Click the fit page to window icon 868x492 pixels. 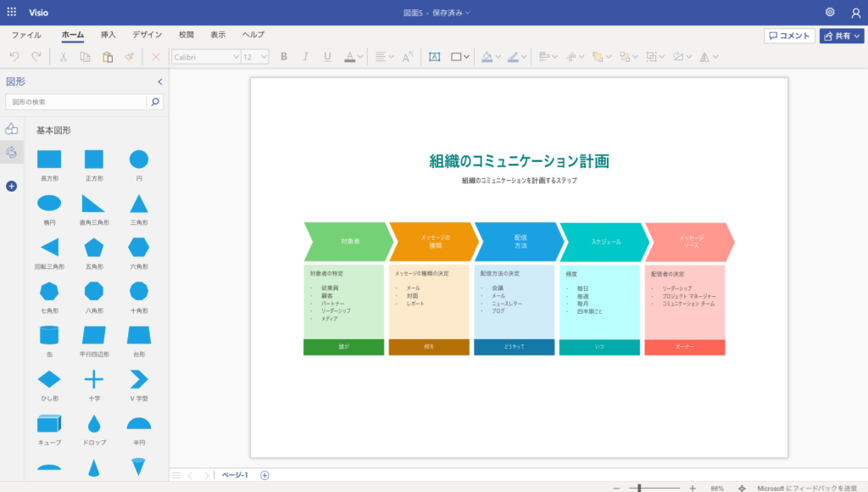742,488
